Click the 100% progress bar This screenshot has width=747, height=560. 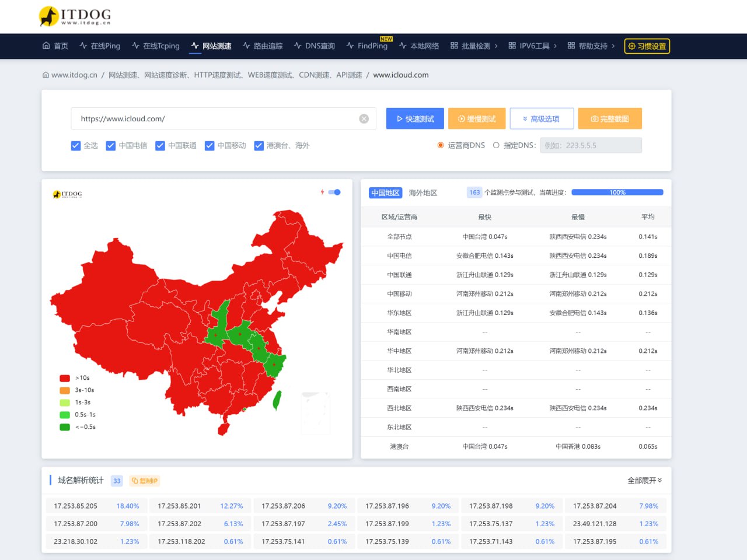[x=617, y=192]
